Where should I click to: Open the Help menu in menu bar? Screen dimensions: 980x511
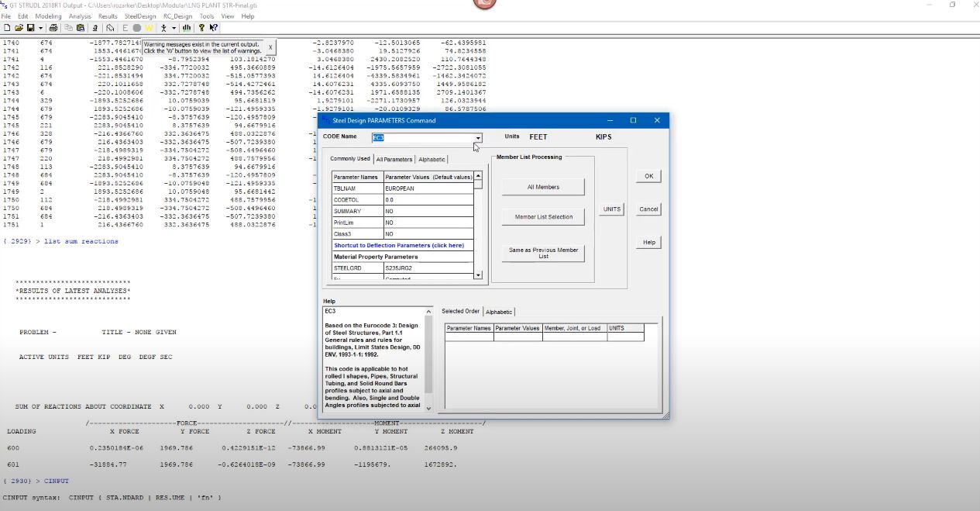[248, 16]
